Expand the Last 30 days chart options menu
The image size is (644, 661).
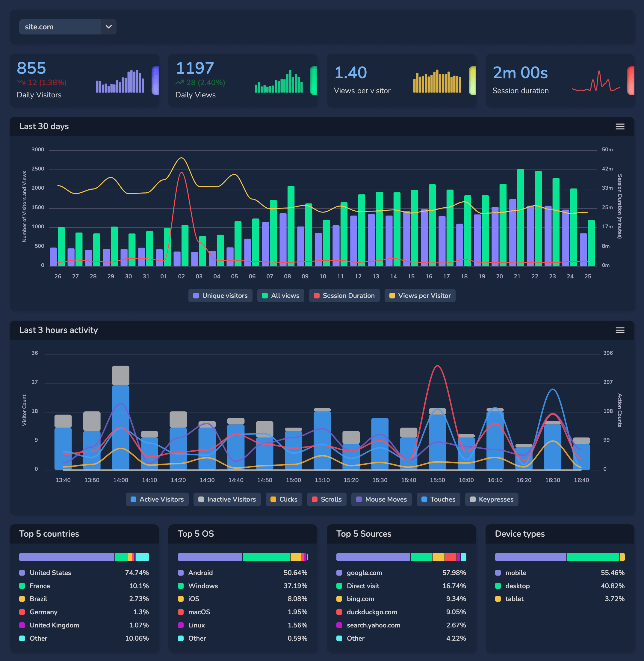point(620,126)
